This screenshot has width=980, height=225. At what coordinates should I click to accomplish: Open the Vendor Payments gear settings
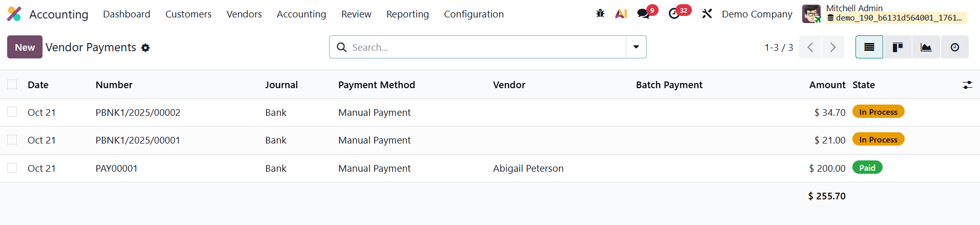(x=146, y=48)
